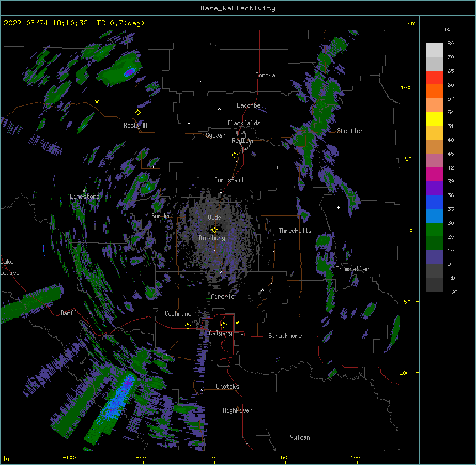The image size is (476, 465).
Task: Click the Banff label
Action: (68, 313)
